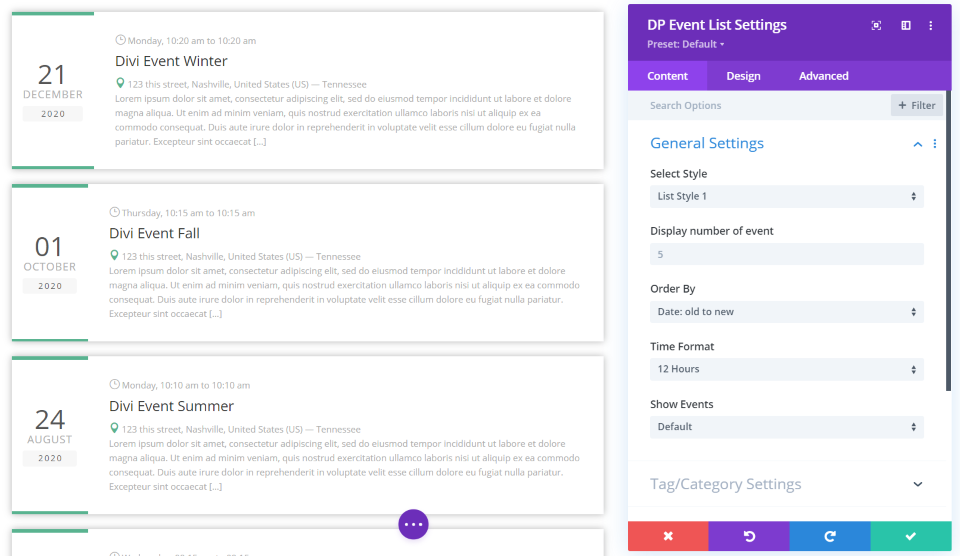Switch to the Design tab
This screenshot has width=960, height=556.
743,76
